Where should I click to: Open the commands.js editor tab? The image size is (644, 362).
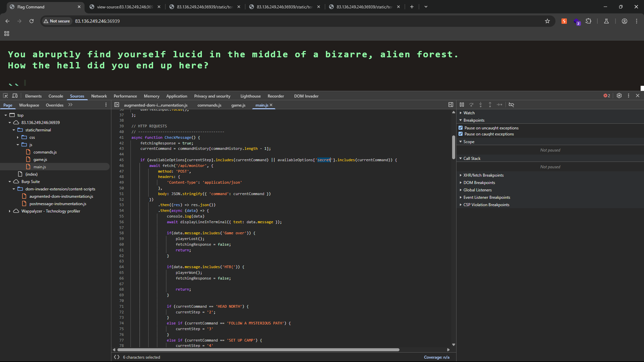[209, 105]
